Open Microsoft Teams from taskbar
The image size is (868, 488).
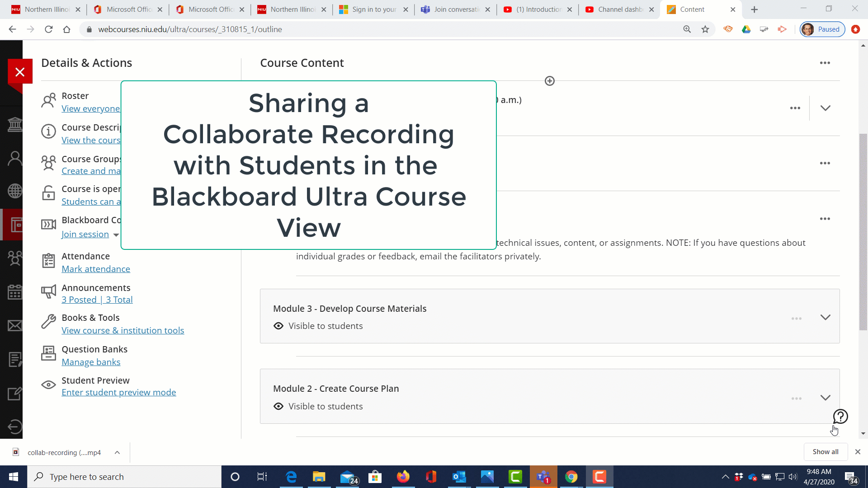pos(543,477)
